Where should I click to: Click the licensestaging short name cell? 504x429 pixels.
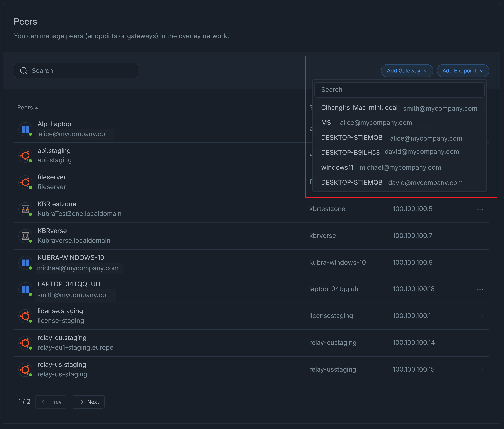[331, 316]
